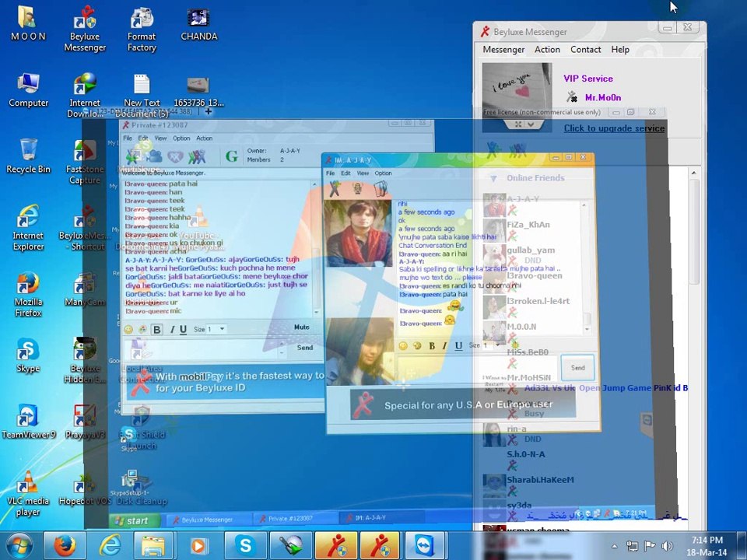Open Computer desktop icon
Screen dimensions: 747x560
(x=28, y=90)
